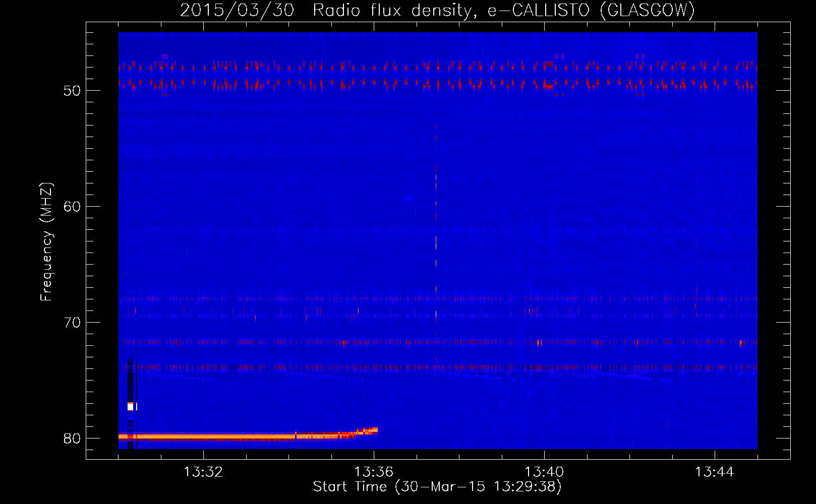Click the 60 MHz frequency tick label
This screenshot has height=504, width=816.
[x=72, y=207]
